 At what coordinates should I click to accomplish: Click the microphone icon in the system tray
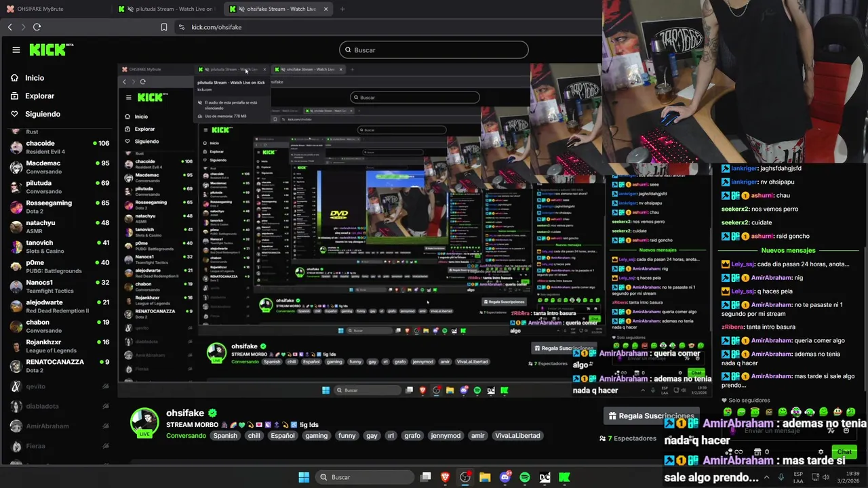coord(781,477)
